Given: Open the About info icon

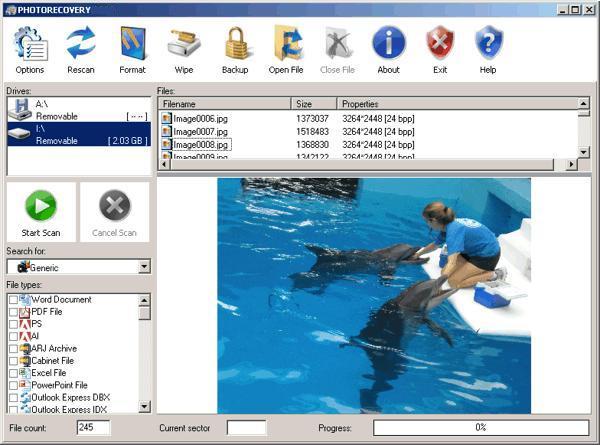Looking at the screenshot, I should tap(388, 45).
